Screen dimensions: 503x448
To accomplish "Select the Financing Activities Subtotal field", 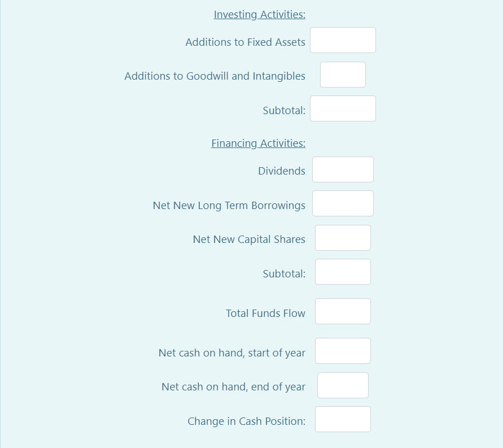I will click(x=343, y=272).
